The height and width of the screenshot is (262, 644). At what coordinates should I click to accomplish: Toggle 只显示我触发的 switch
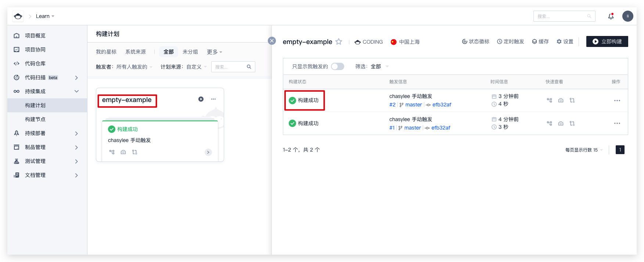point(337,66)
